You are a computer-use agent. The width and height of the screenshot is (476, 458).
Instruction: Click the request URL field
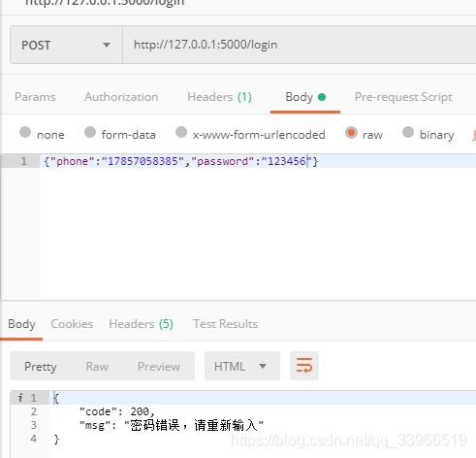(x=299, y=45)
